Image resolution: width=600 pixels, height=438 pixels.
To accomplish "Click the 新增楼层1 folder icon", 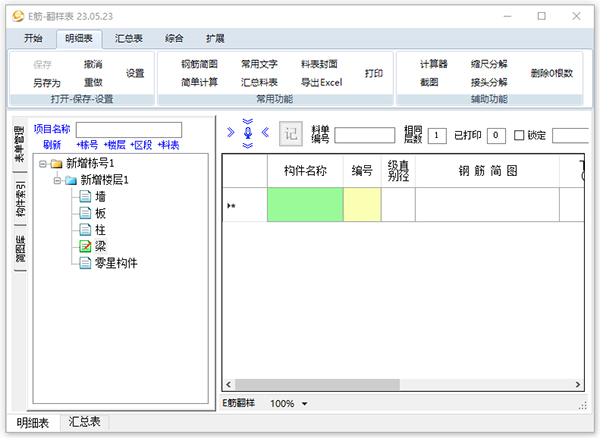I will [71, 180].
